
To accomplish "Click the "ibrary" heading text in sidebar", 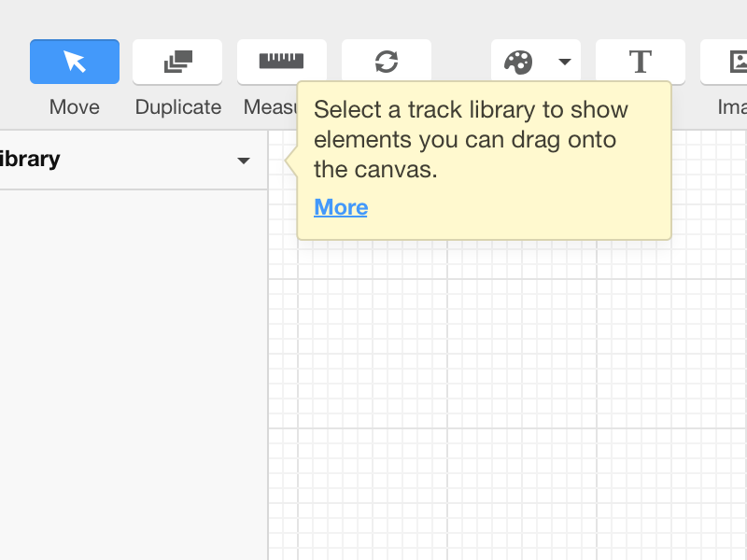I will tap(30, 160).
